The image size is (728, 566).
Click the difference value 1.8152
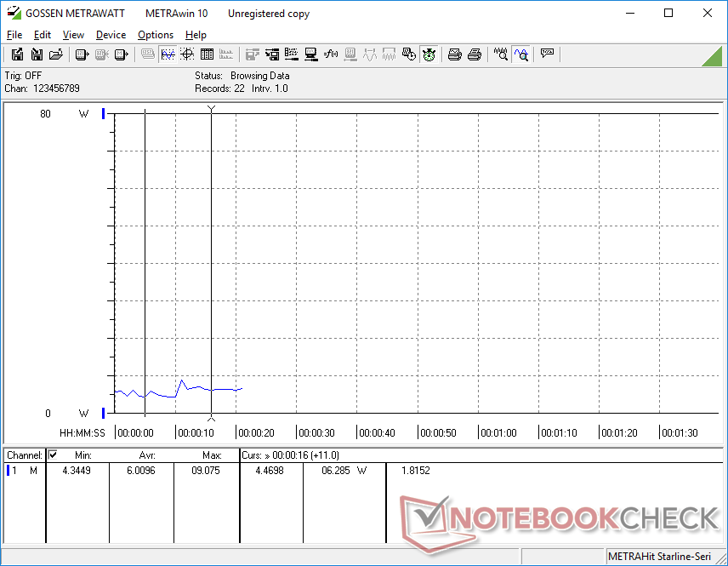click(416, 471)
